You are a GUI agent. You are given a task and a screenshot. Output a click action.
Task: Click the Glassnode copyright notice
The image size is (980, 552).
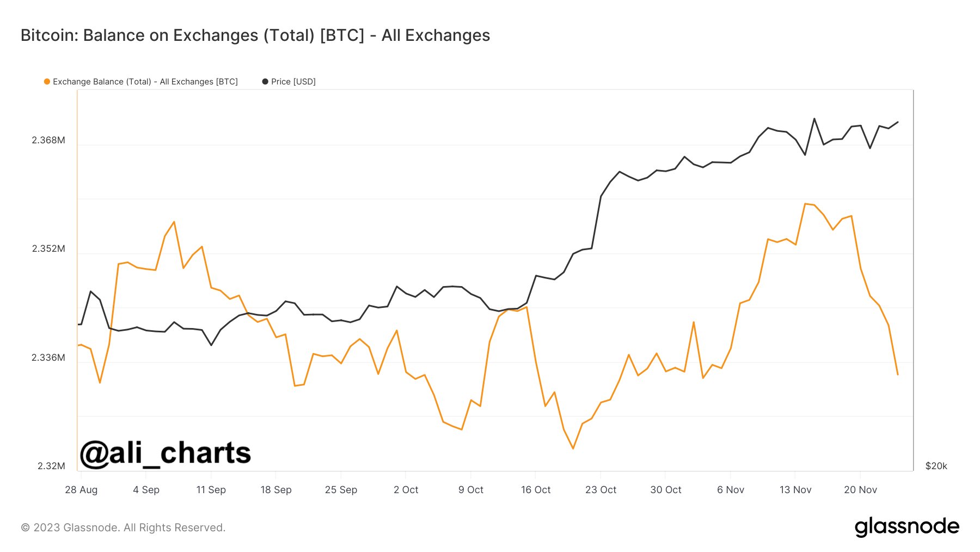[123, 527]
